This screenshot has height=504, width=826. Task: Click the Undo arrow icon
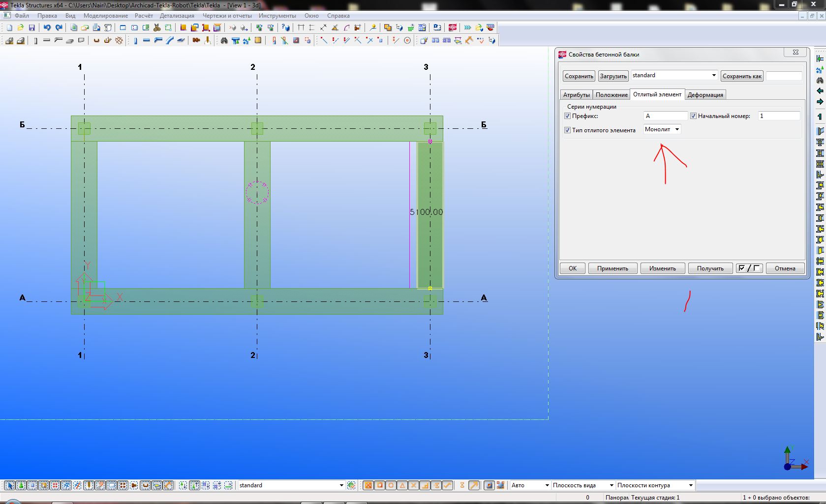click(x=47, y=28)
